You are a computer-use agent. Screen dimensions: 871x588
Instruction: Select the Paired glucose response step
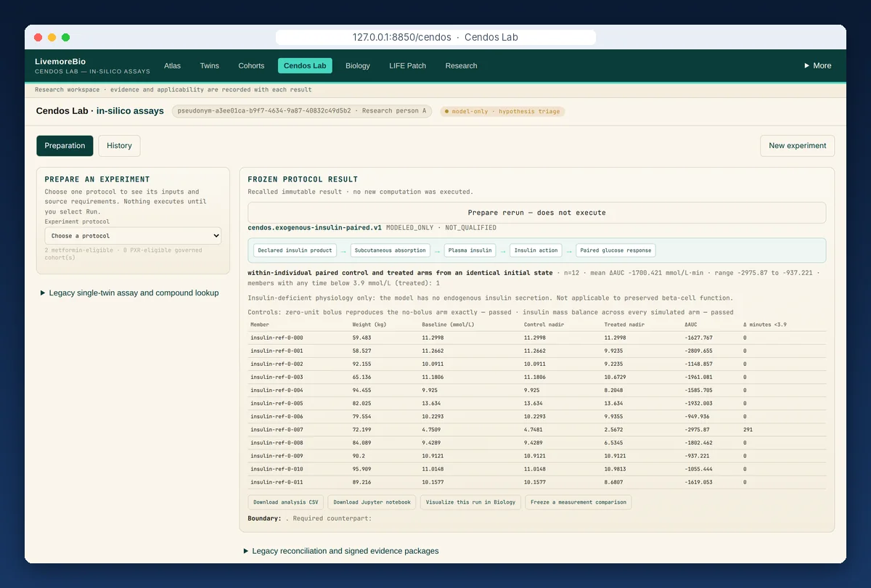(x=616, y=250)
